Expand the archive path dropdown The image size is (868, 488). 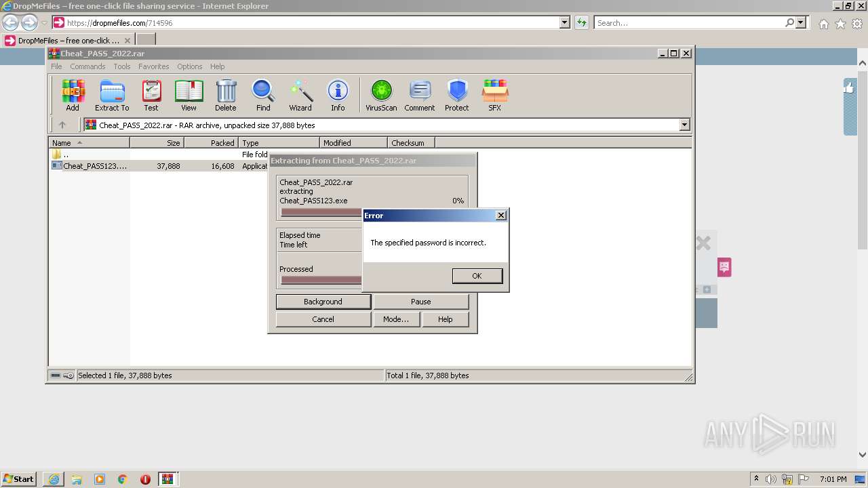click(x=684, y=125)
